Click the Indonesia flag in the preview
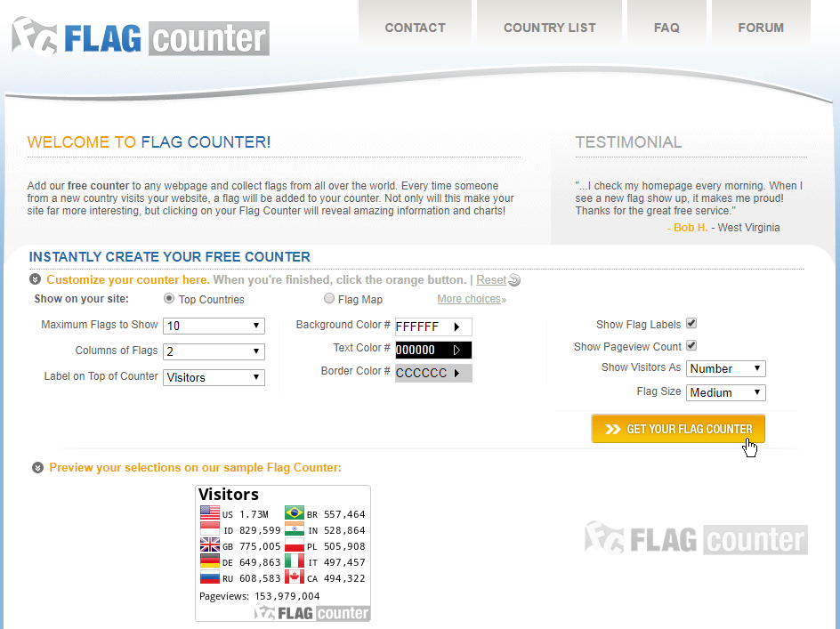The height and width of the screenshot is (629, 840). (209, 528)
